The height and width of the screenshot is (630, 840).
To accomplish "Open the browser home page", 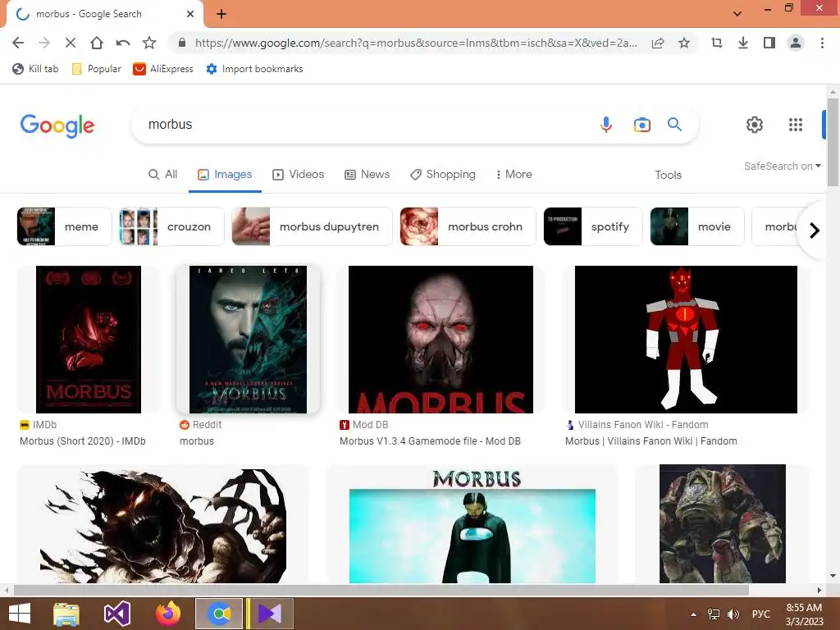I will point(97,43).
